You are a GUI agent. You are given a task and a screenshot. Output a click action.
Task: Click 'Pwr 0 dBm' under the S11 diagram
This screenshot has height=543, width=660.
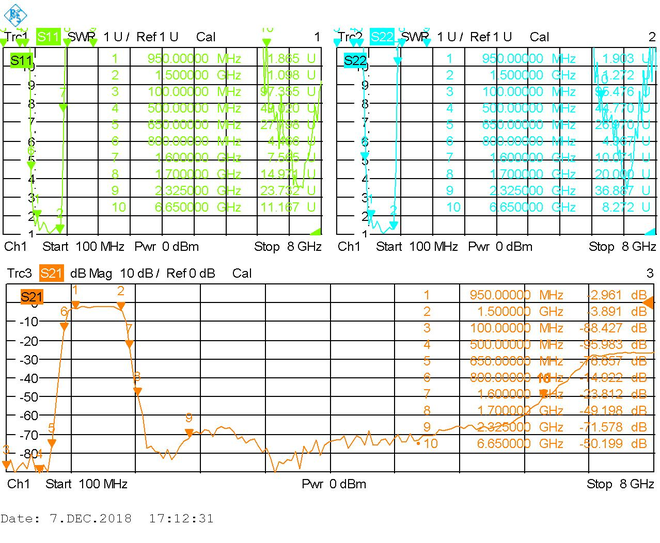[x=167, y=247]
